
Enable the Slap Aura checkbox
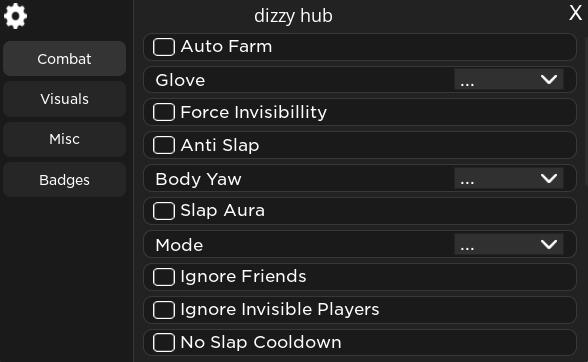point(164,211)
